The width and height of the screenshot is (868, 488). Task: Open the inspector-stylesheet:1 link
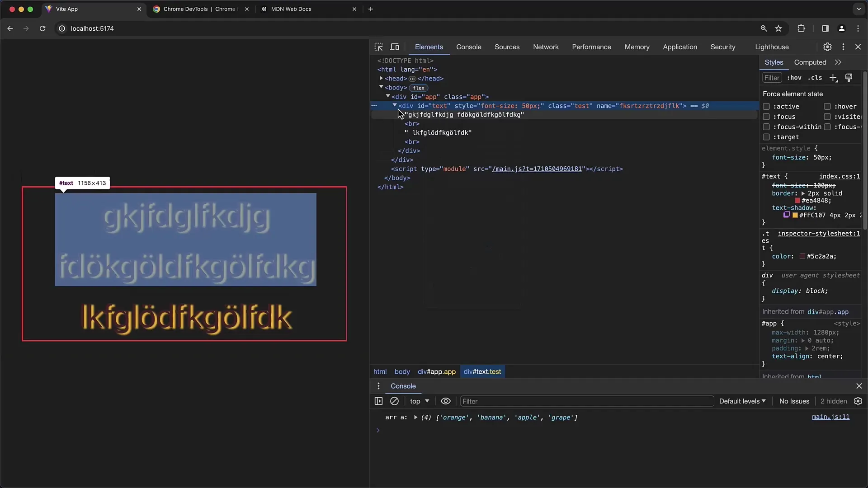819,234
